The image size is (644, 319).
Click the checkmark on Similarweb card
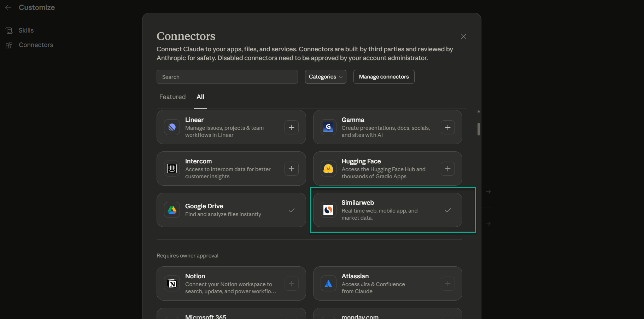tap(448, 210)
